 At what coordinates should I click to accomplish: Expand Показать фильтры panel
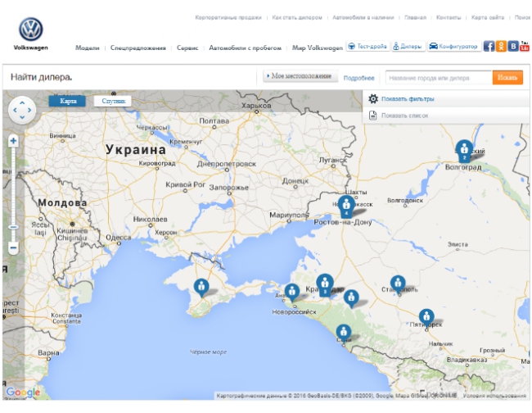[407, 99]
